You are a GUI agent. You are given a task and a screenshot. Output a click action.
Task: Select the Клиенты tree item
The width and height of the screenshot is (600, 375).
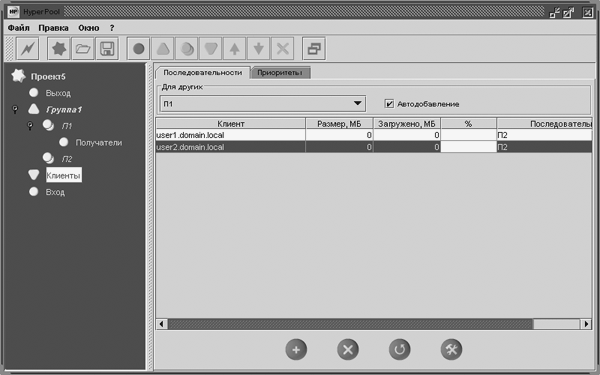click(x=64, y=175)
